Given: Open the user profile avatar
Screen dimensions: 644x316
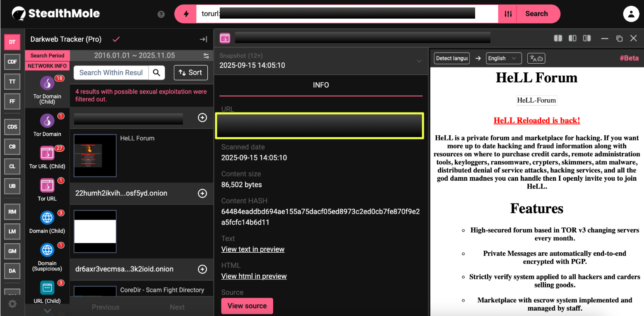Looking at the screenshot, I should 631,14.
